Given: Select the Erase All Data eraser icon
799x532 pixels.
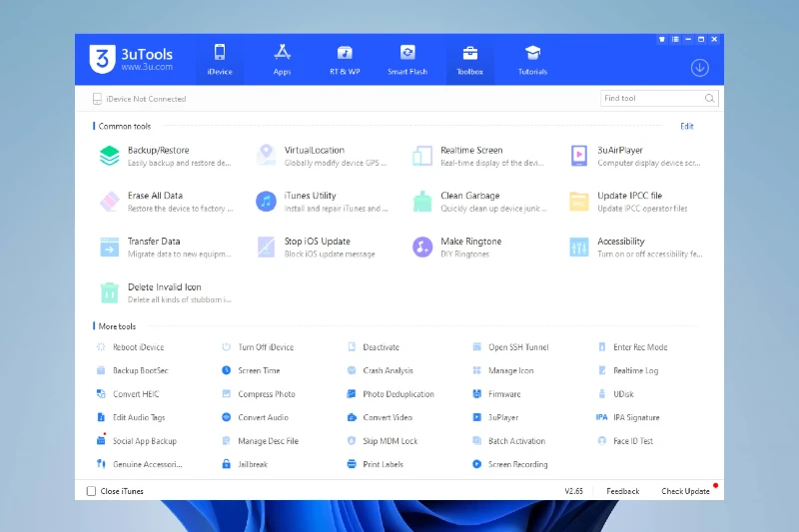Looking at the screenshot, I should 110,201.
